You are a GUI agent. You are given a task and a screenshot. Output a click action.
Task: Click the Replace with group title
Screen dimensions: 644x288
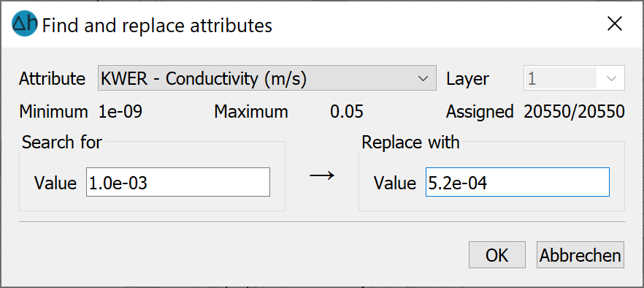[x=410, y=143]
